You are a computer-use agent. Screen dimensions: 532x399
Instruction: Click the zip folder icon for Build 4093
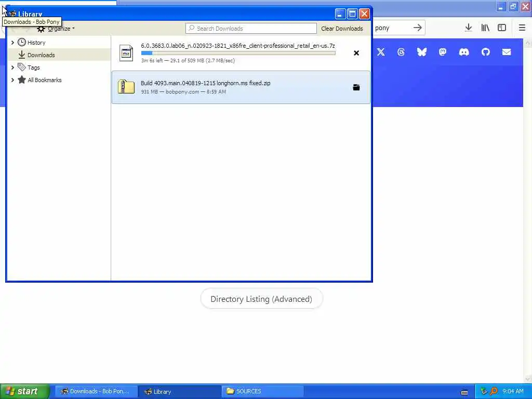pyautogui.click(x=126, y=87)
